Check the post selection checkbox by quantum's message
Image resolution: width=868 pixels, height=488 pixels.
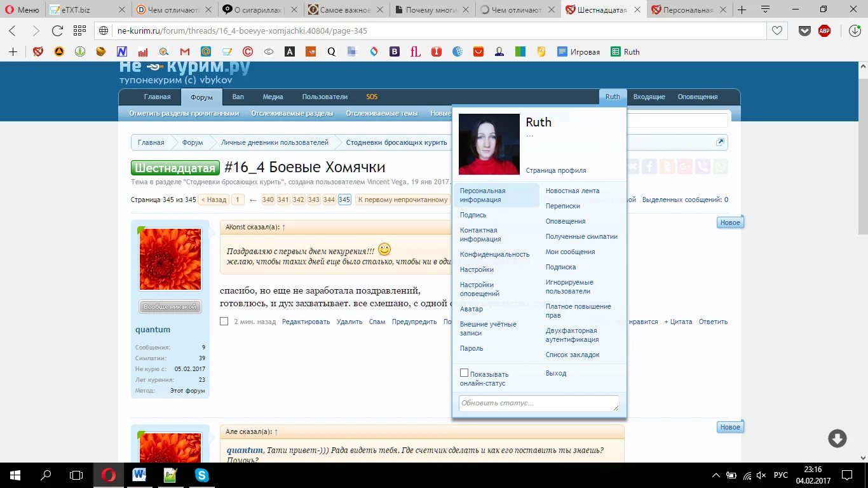[x=224, y=322]
